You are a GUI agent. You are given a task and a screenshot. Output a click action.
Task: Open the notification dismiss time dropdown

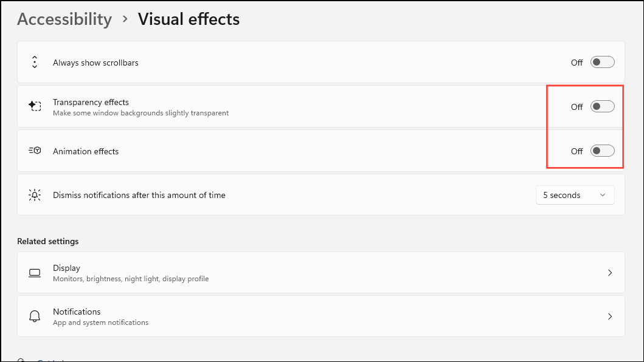pos(575,194)
